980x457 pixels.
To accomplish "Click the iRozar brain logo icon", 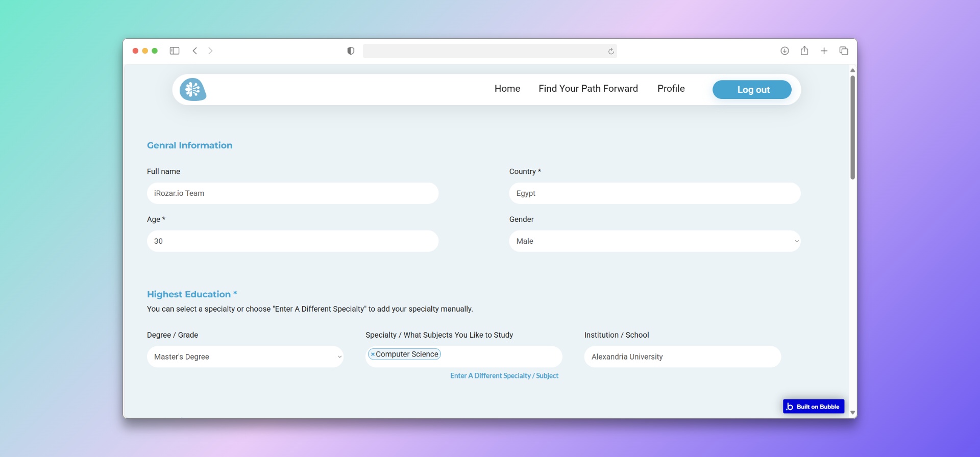I will [x=193, y=90].
